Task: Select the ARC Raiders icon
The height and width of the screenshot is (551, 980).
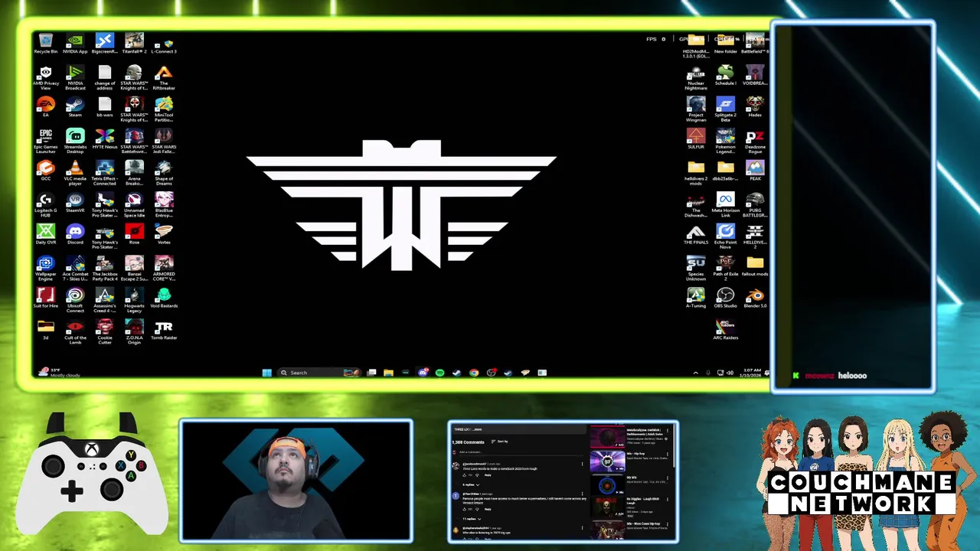Action: [x=725, y=330]
